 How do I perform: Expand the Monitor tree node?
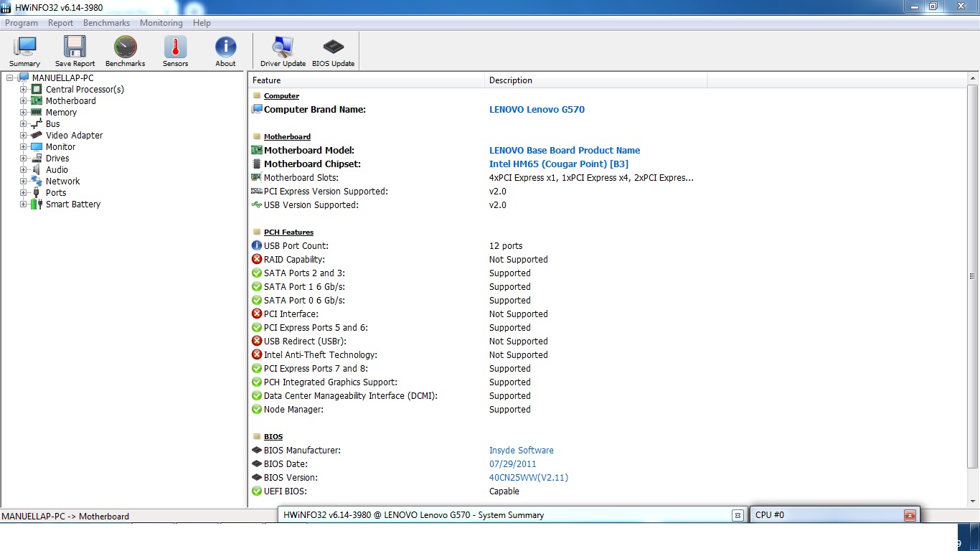coord(24,146)
